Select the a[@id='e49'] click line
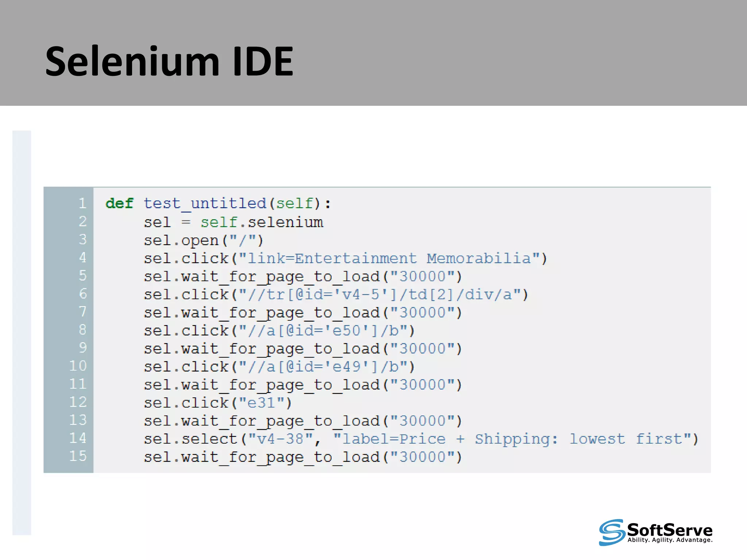Screen dimensions: 747x560 point(279,367)
